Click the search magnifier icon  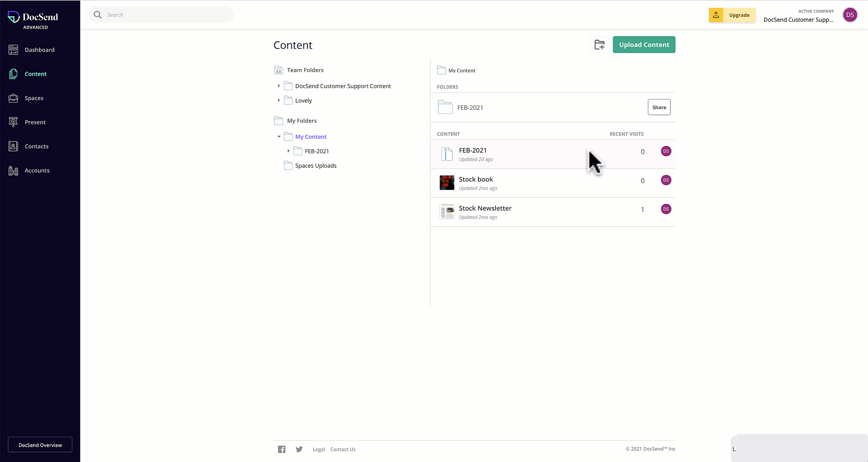(97, 15)
